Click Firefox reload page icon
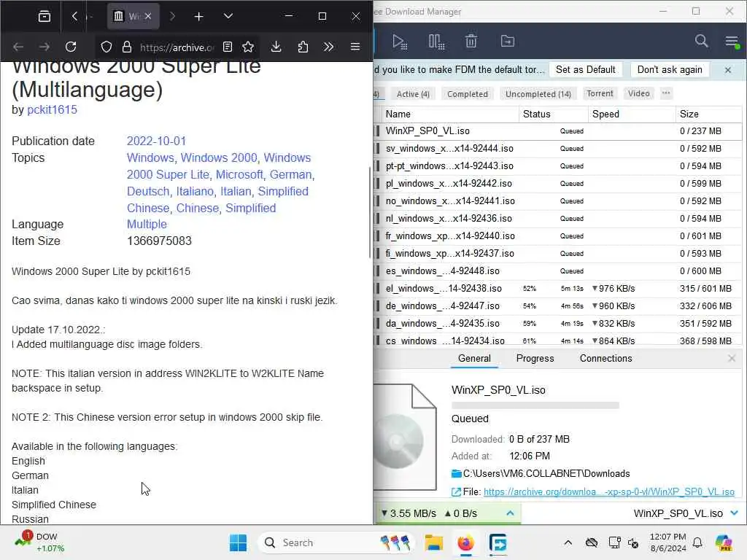The height and width of the screenshot is (560, 747). (x=71, y=47)
